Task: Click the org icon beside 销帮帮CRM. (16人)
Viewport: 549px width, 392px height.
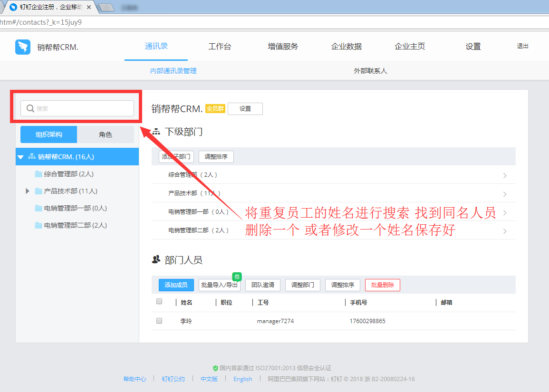Action: [x=32, y=156]
